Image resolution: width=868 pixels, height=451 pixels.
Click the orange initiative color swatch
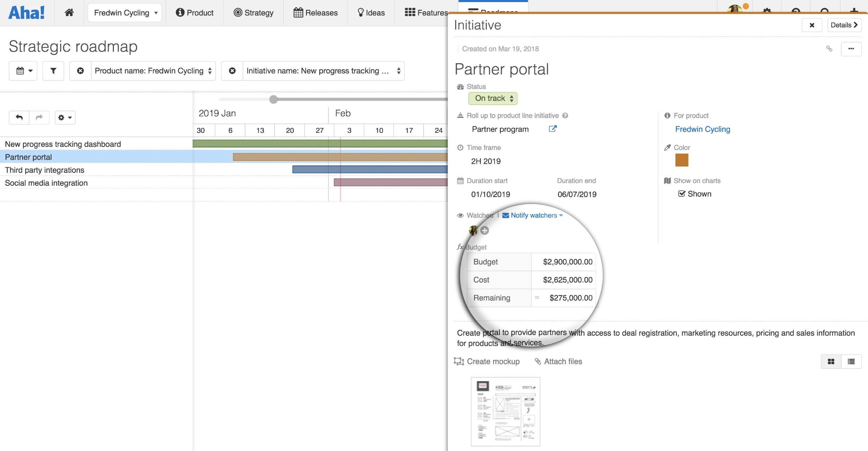pos(681,160)
